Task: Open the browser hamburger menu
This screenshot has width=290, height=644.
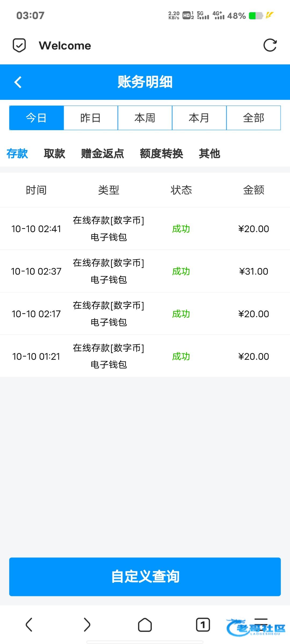Action: [x=261, y=623]
